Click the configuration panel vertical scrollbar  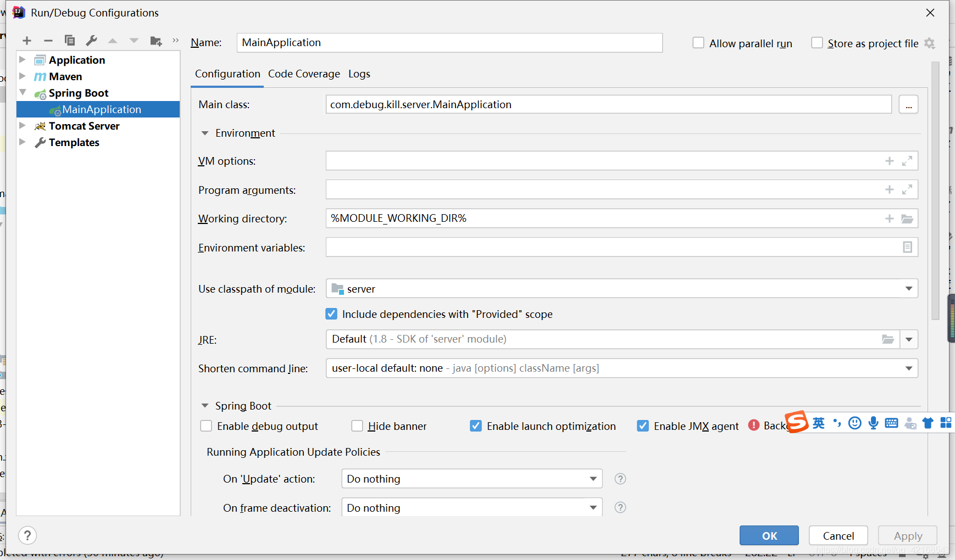coord(935,191)
